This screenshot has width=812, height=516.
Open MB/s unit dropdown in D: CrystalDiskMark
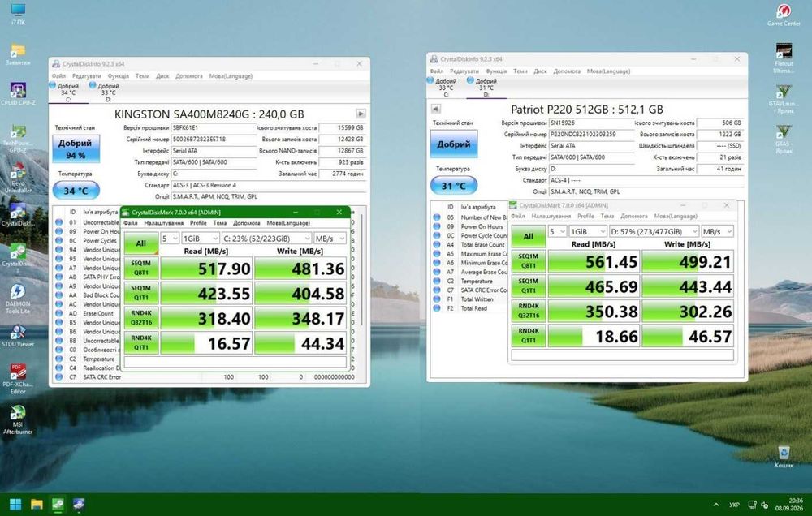pyautogui.click(x=718, y=231)
